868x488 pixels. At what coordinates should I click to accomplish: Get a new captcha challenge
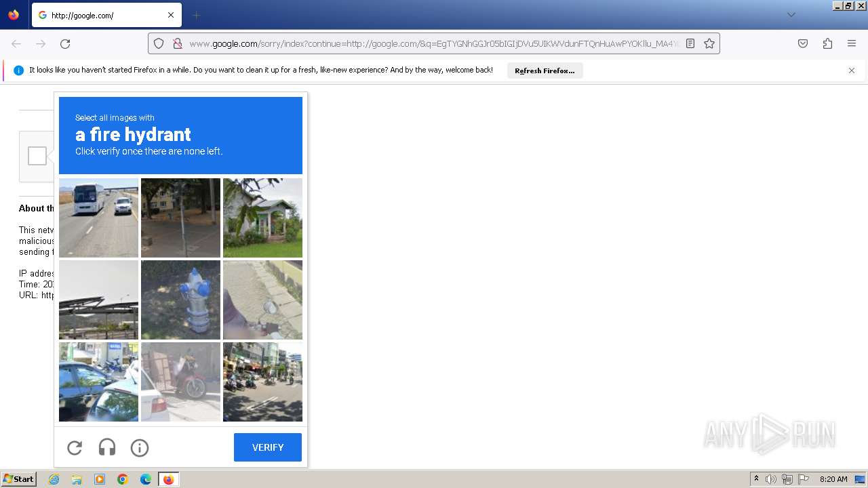pyautogui.click(x=75, y=447)
